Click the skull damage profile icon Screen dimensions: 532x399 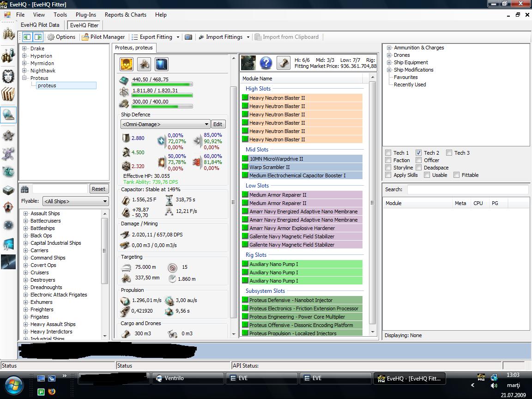pos(126,64)
